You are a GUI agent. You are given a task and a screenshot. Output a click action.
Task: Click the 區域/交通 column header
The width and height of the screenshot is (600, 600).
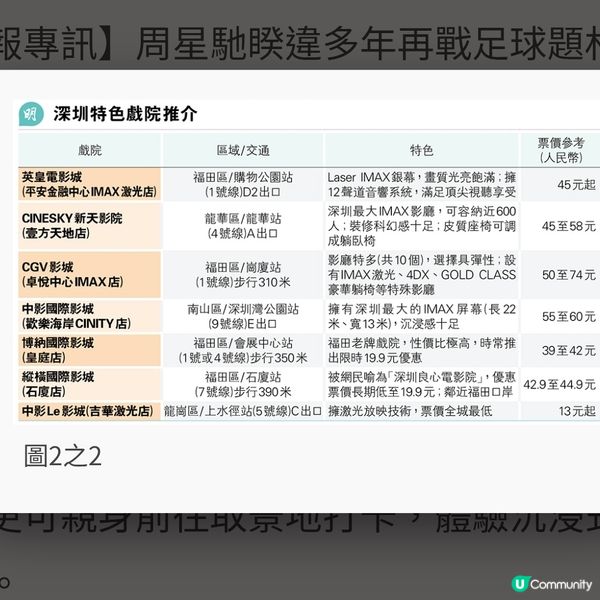(x=243, y=150)
